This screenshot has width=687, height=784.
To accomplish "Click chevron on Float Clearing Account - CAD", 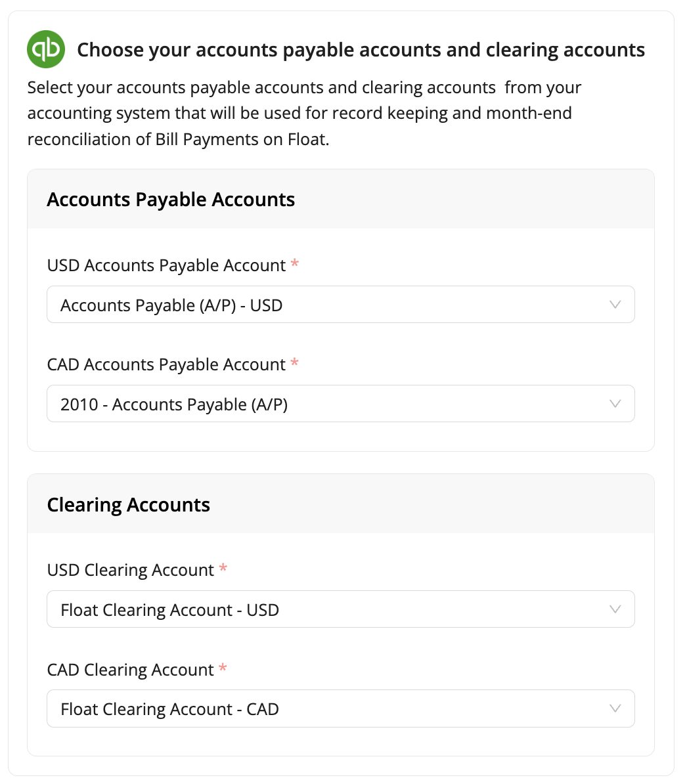I will (615, 708).
